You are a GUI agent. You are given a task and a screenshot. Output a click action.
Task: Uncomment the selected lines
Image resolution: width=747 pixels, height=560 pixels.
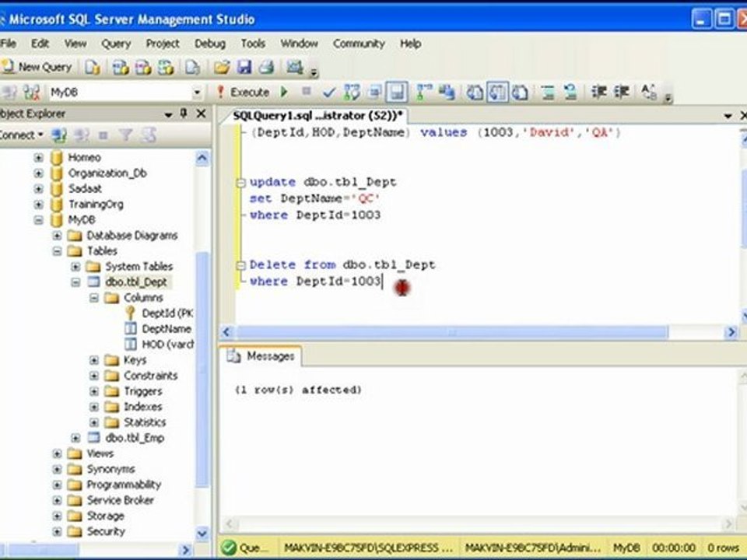570,92
